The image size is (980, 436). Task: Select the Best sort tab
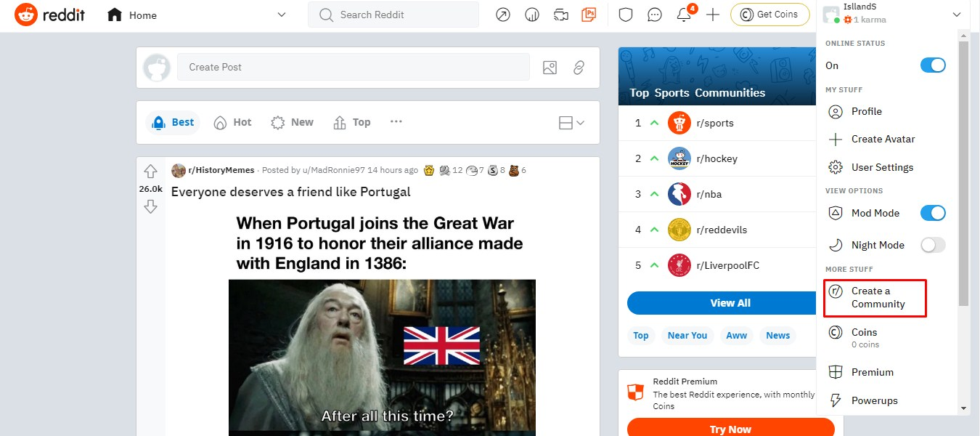(173, 123)
